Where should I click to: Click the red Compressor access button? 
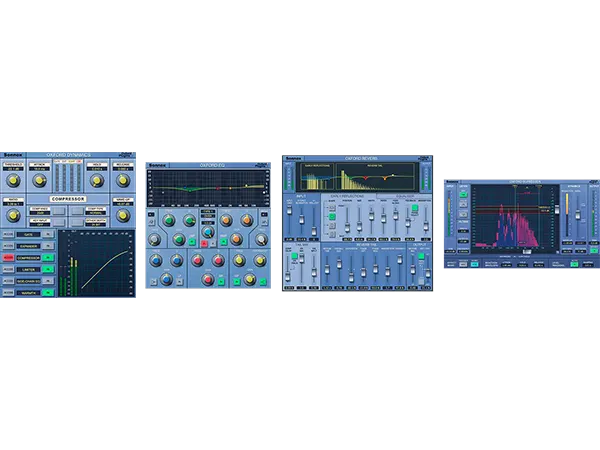pos(8,258)
